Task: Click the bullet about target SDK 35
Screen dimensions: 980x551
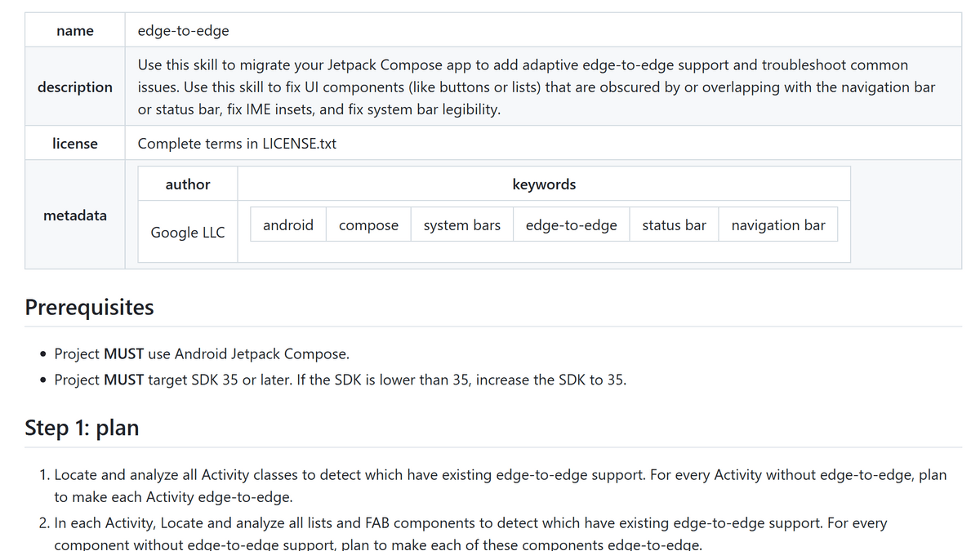Action: [340, 380]
